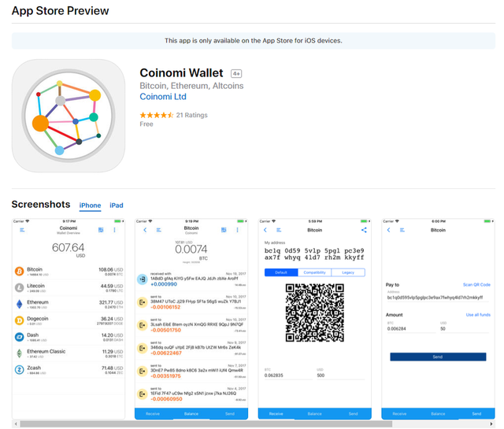Click the Coinomi Wallet app icon
Viewport: 504px width, 429px height.
pos(69,116)
